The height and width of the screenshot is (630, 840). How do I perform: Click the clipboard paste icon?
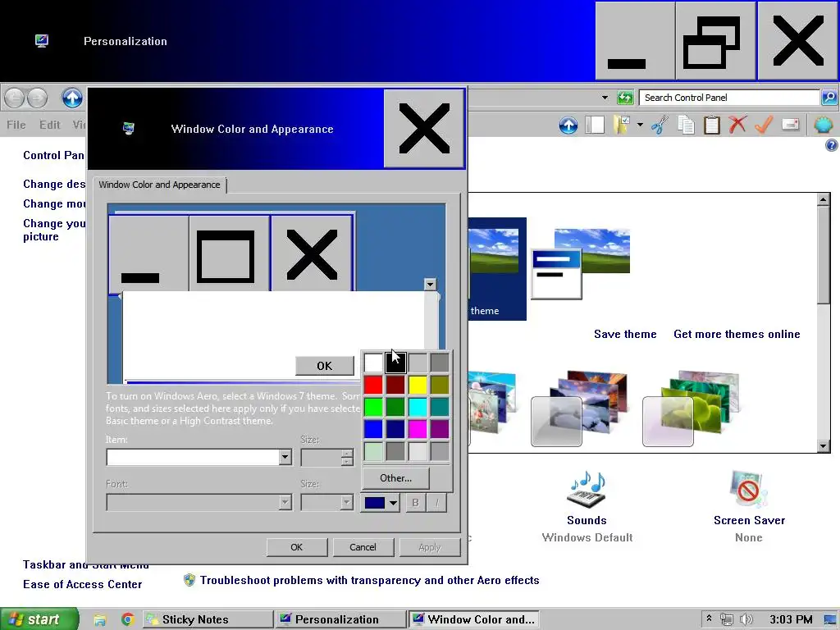click(711, 126)
